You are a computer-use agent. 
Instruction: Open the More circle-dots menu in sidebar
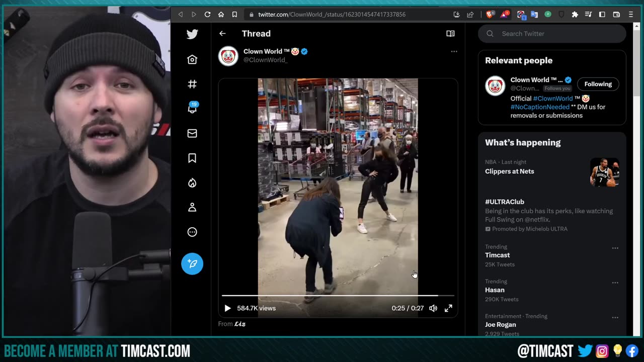(192, 232)
